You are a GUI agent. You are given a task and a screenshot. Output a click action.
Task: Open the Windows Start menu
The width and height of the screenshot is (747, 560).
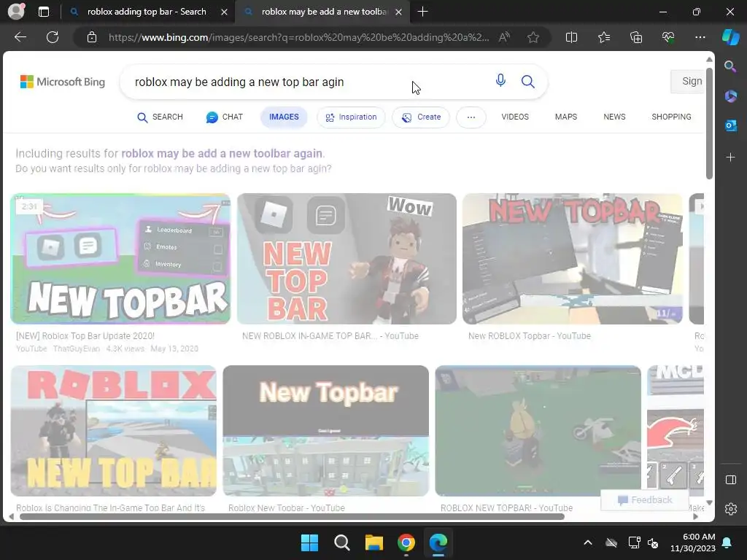coord(309,542)
